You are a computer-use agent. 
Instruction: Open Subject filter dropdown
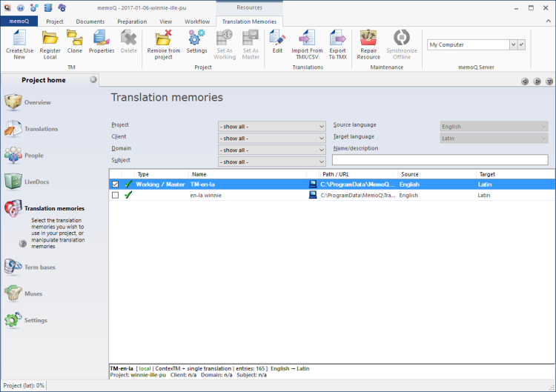click(x=271, y=162)
